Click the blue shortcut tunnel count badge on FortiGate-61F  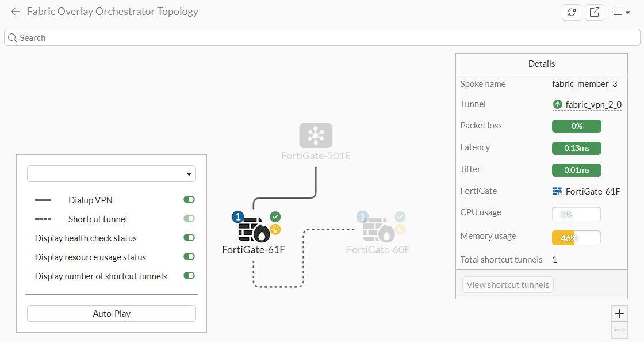point(238,217)
